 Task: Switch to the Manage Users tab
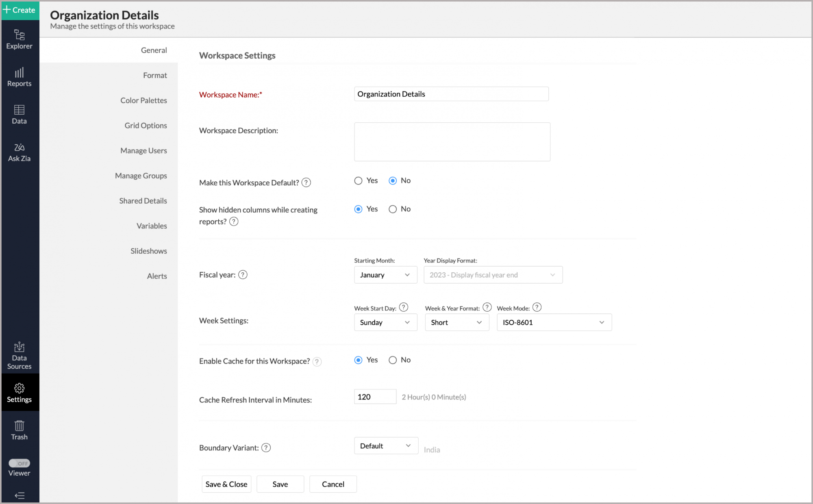coord(143,150)
